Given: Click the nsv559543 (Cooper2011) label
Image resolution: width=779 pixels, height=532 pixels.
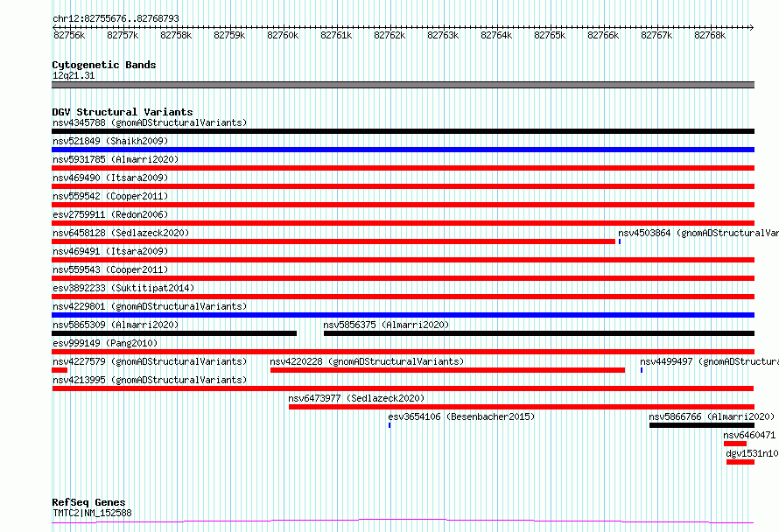Looking at the screenshot, I should coord(110,269).
